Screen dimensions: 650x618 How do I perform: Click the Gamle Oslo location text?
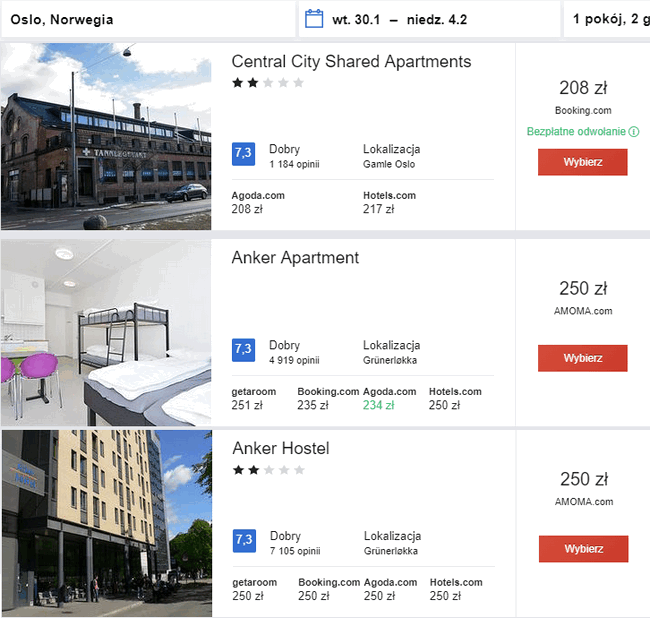click(x=389, y=164)
